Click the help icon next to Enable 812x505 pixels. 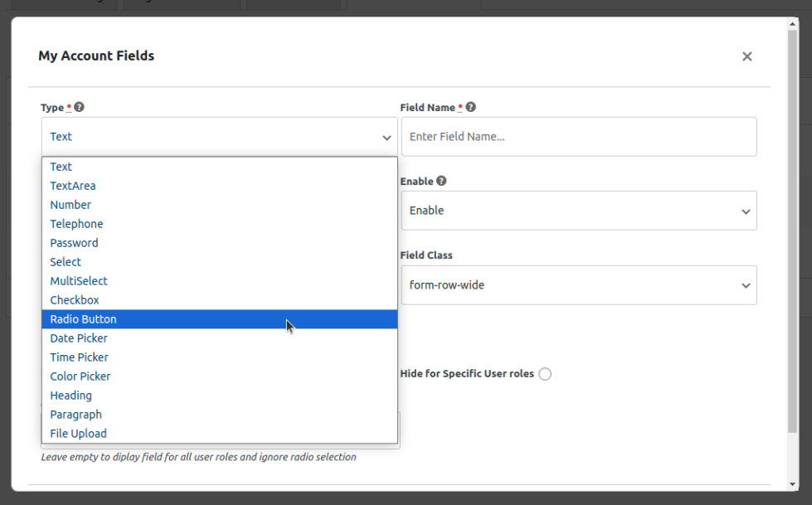click(441, 181)
